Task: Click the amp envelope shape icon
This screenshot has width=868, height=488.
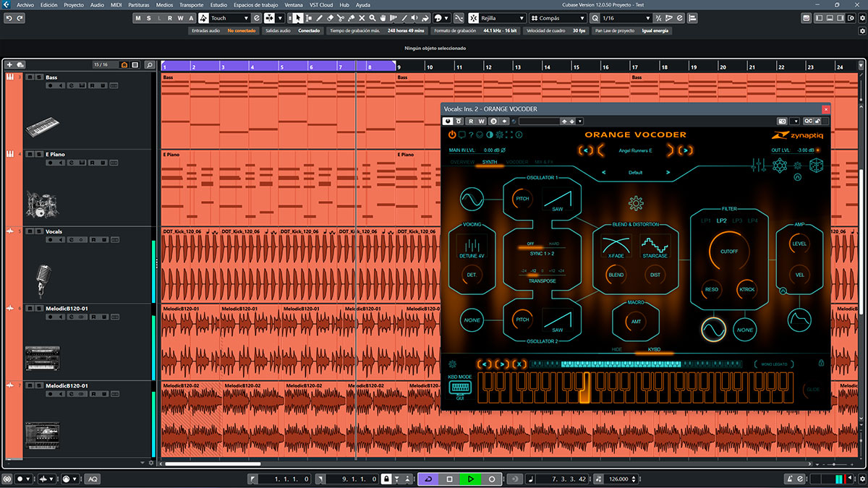Action: tap(799, 319)
